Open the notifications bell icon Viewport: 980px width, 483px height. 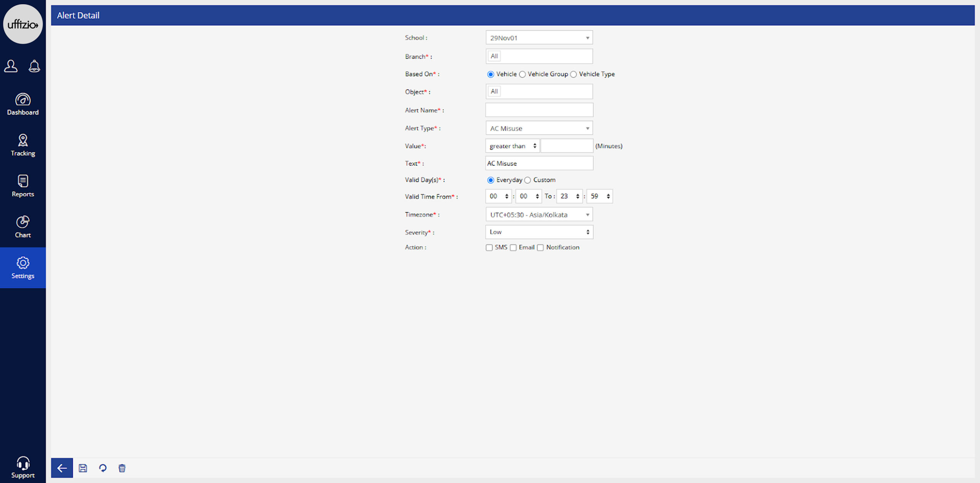34,66
